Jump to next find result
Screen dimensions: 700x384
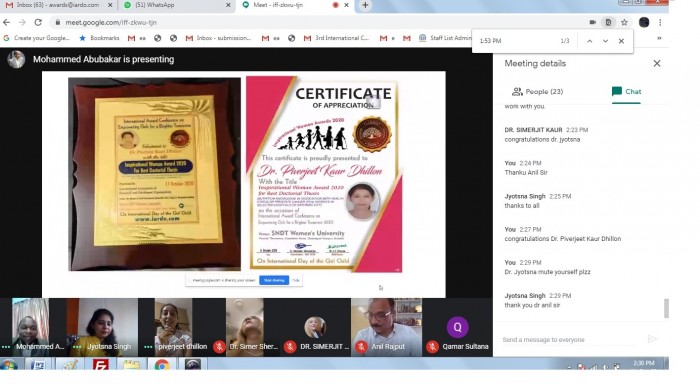click(x=605, y=41)
